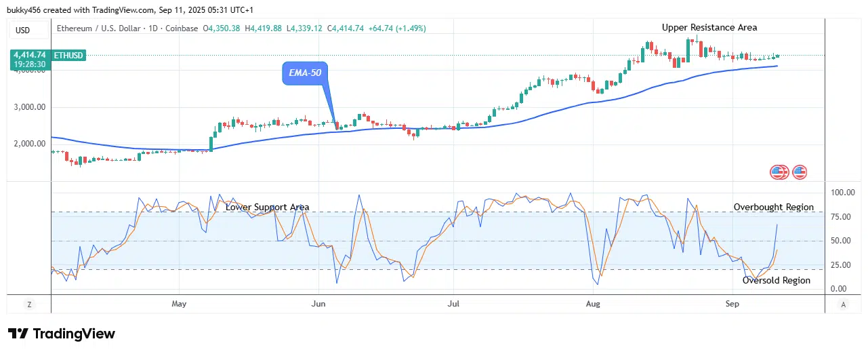The image size is (868, 354).
Task: Toggle auto scale with the A button
Action: pyautogui.click(x=843, y=305)
